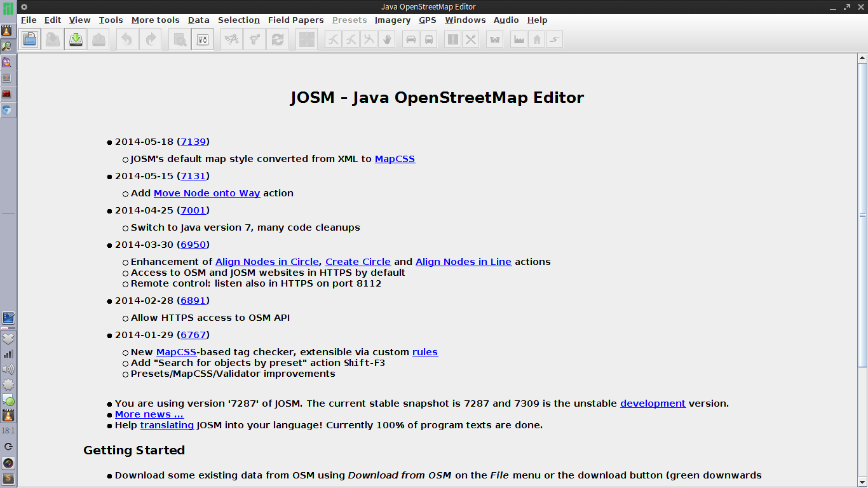
Task: Open the translating link
Action: click(x=167, y=425)
